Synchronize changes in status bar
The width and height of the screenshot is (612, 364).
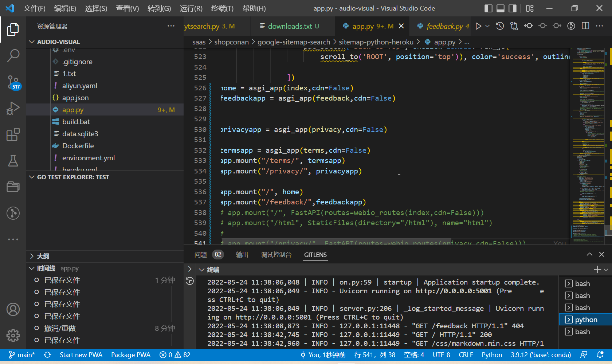[x=47, y=355]
